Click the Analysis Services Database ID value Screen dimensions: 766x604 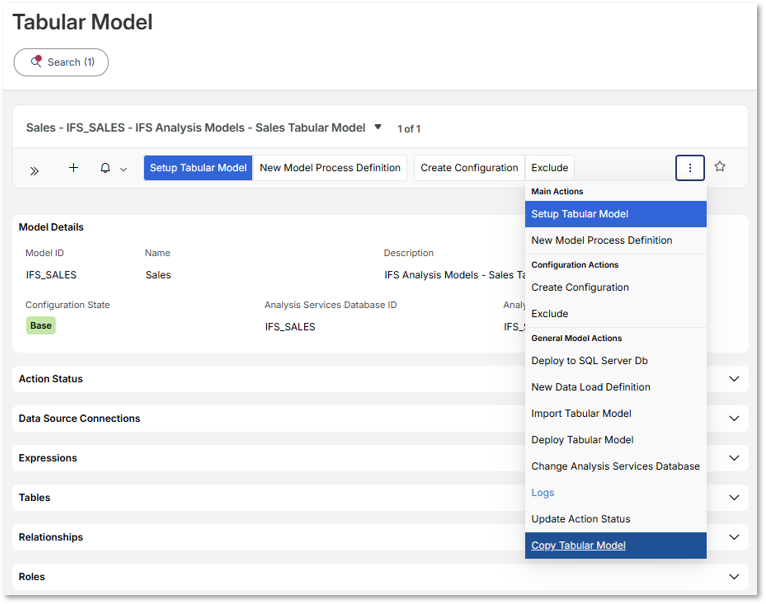(x=290, y=327)
